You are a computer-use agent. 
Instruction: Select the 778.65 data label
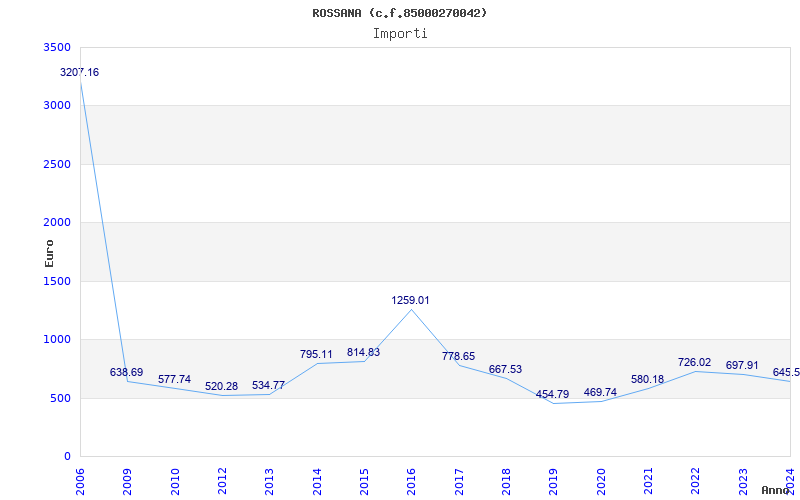[x=458, y=356]
